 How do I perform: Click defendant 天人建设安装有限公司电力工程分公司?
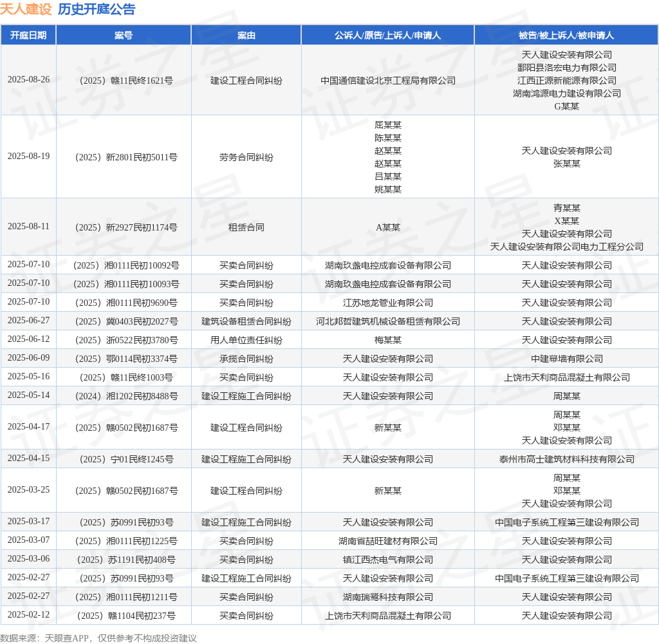tap(566, 247)
